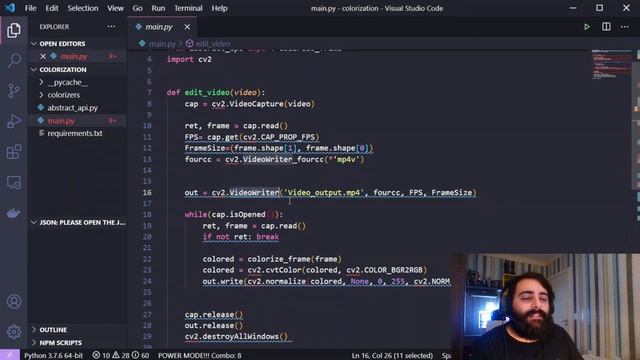Open the Extensions view

click(x=14, y=152)
